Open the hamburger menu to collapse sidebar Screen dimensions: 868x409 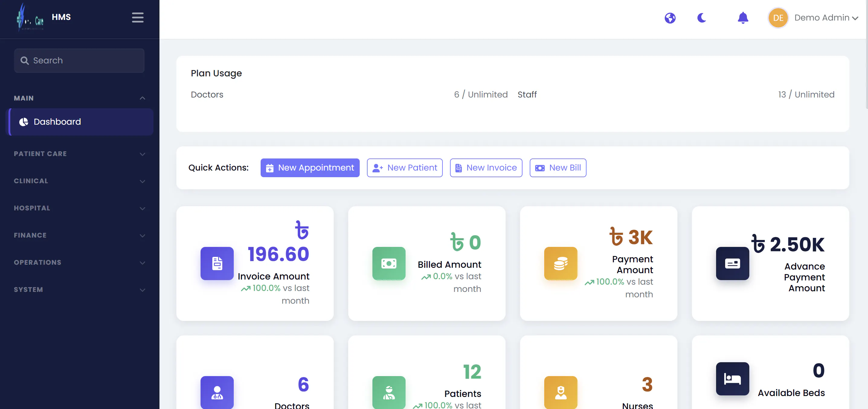pos(137,18)
